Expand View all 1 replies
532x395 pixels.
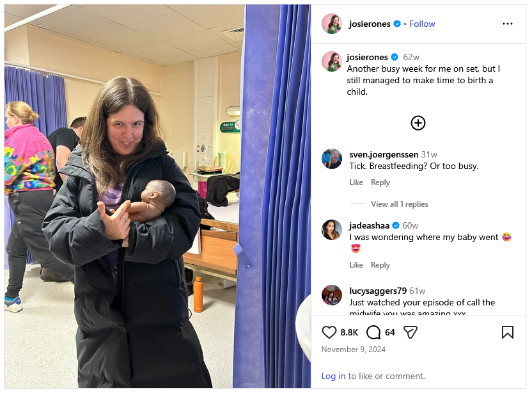400,204
